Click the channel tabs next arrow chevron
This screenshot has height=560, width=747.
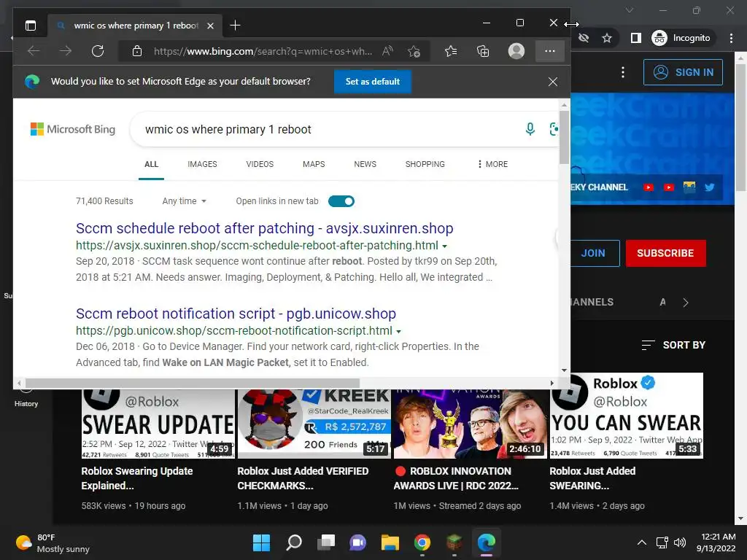click(x=686, y=303)
